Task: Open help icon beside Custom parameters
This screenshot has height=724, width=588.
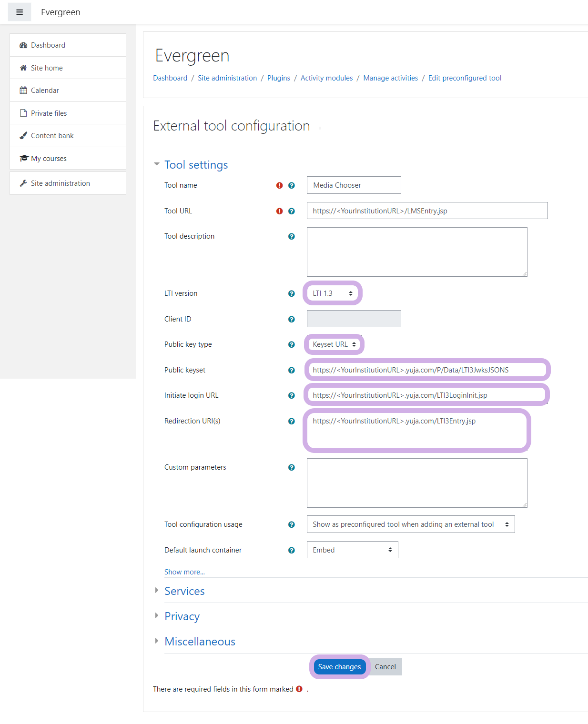Action: (x=292, y=467)
